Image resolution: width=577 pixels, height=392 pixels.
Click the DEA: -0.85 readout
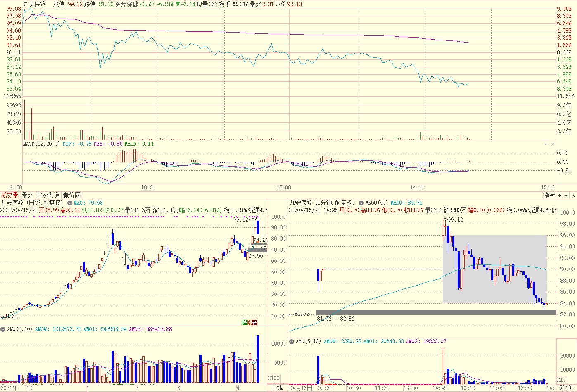point(108,144)
